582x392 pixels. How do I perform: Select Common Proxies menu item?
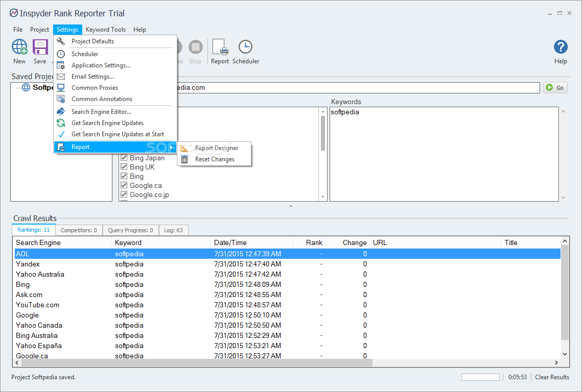click(115, 87)
